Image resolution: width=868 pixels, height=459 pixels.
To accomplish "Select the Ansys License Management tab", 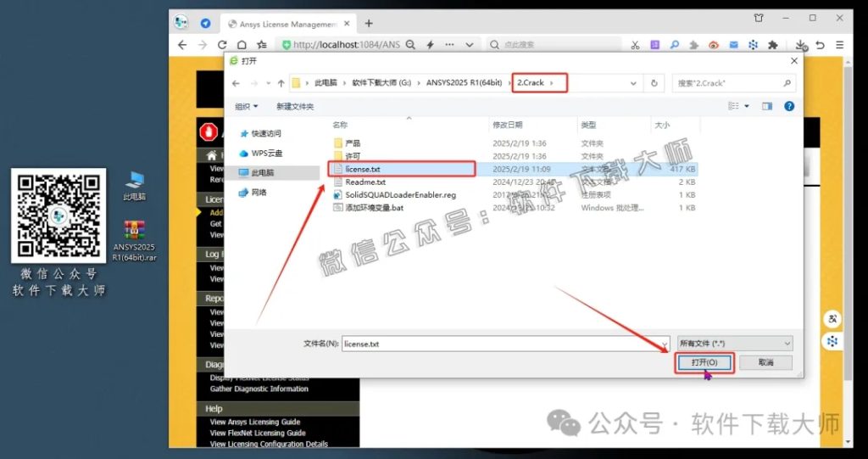I will [x=288, y=24].
